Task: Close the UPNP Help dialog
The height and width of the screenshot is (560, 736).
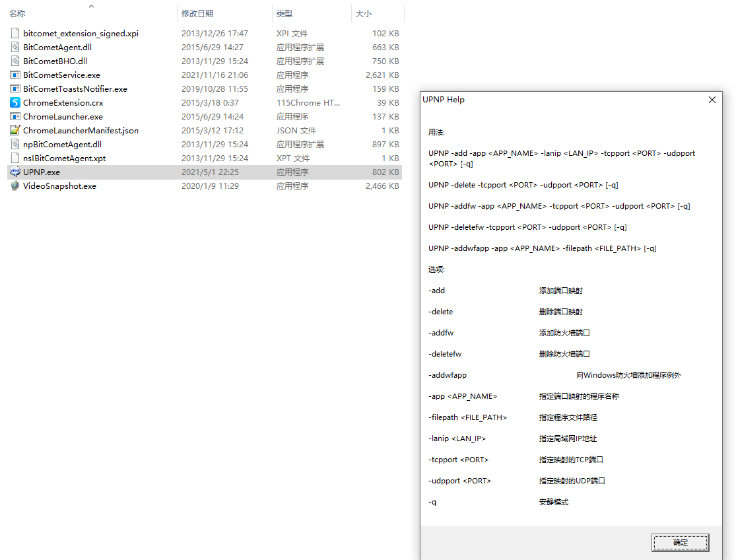Action: pos(712,100)
